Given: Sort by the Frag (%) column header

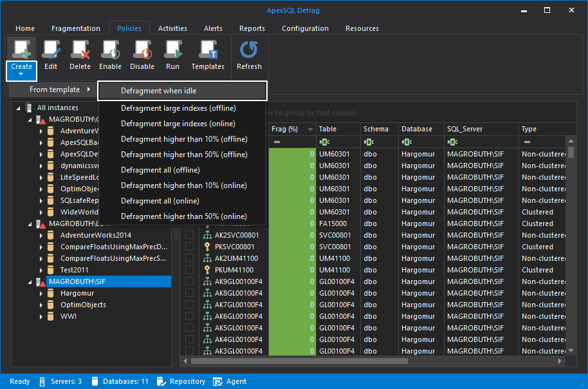Looking at the screenshot, I should pyautogui.click(x=292, y=129).
